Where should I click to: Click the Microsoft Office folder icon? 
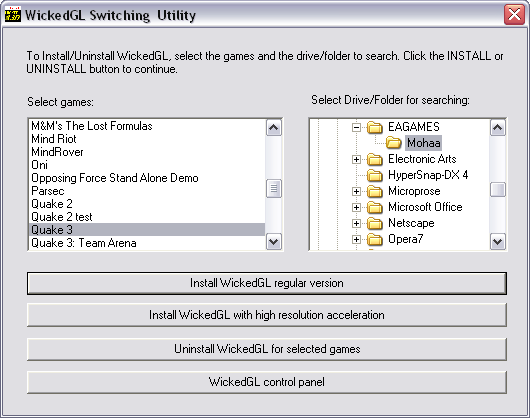point(375,207)
